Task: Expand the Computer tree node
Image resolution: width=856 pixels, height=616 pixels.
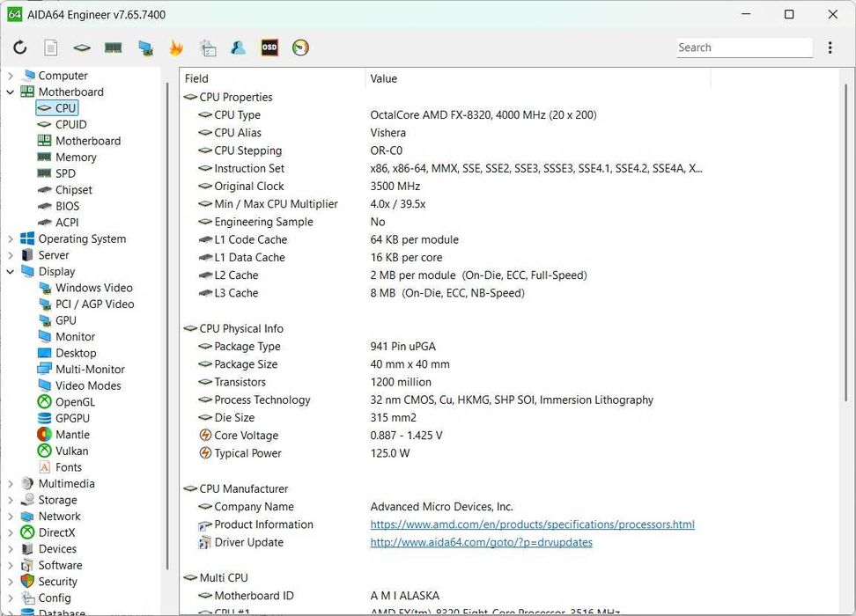Action: 11,76
